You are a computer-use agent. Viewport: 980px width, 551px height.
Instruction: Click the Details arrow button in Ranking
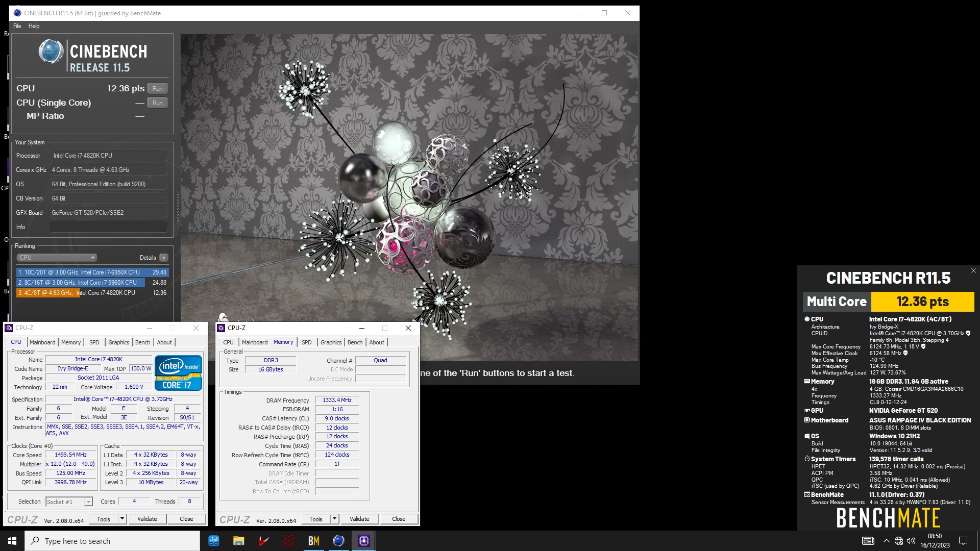pos(164,258)
